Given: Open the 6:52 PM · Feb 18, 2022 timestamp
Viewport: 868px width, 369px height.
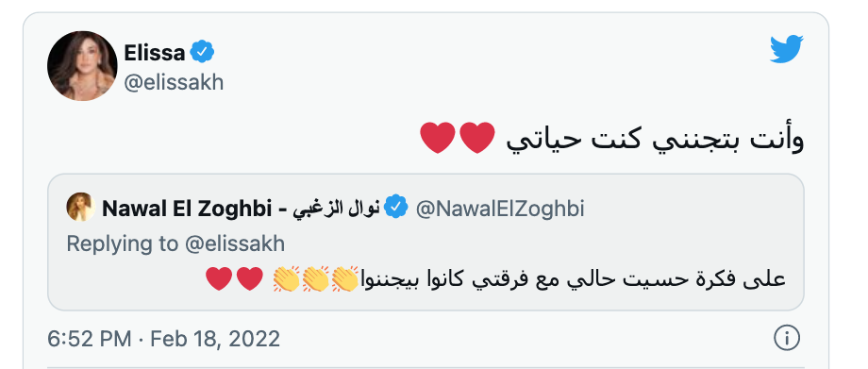Looking at the screenshot, I should click(x=164, y=339).
